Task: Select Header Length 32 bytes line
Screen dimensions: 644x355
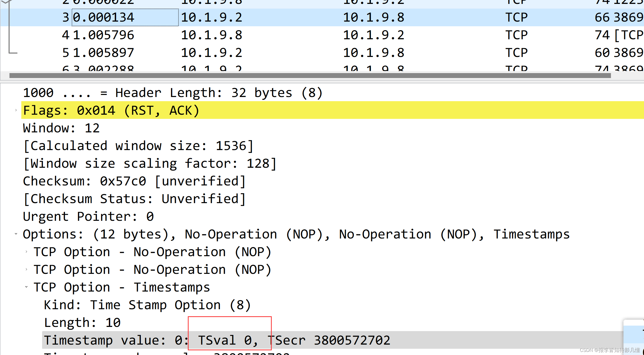Action: (x=173, y=93)
